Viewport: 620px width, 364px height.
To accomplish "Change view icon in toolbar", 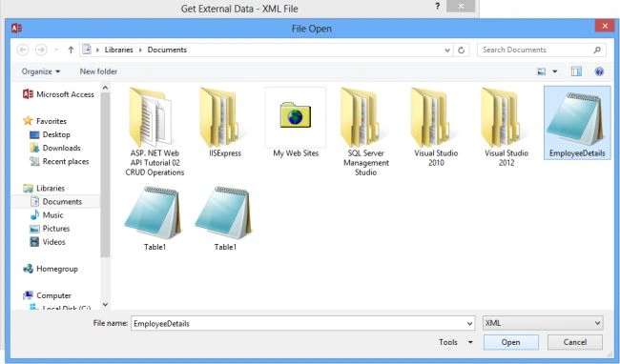I will 541,71.
